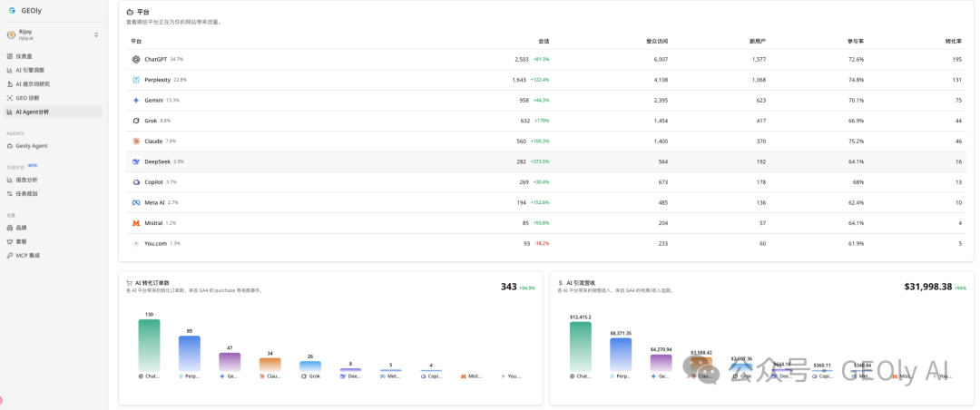Viewport: 980px width, 410px height.
Task: Click Grok's new users value 417
Action: coord(760,121)
